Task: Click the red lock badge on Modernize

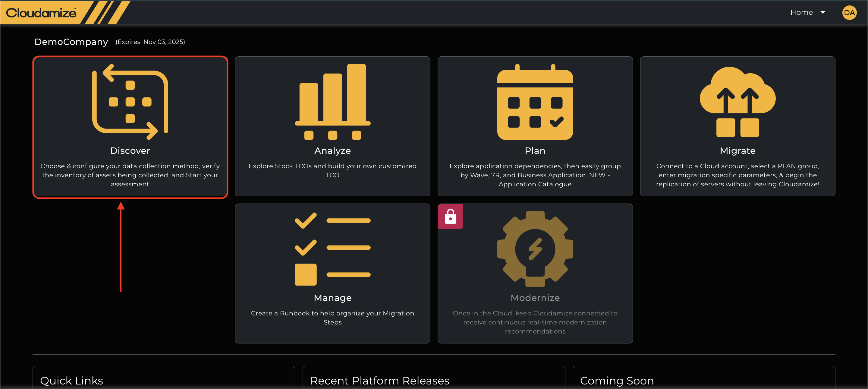Action: point(450,217)
